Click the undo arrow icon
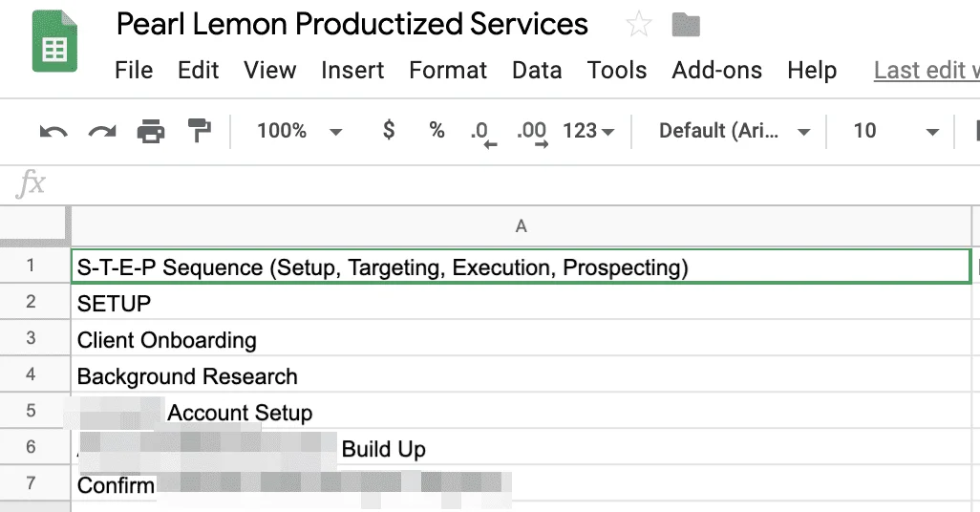This screenshot has height=512, width=980. tap(53, 131)
